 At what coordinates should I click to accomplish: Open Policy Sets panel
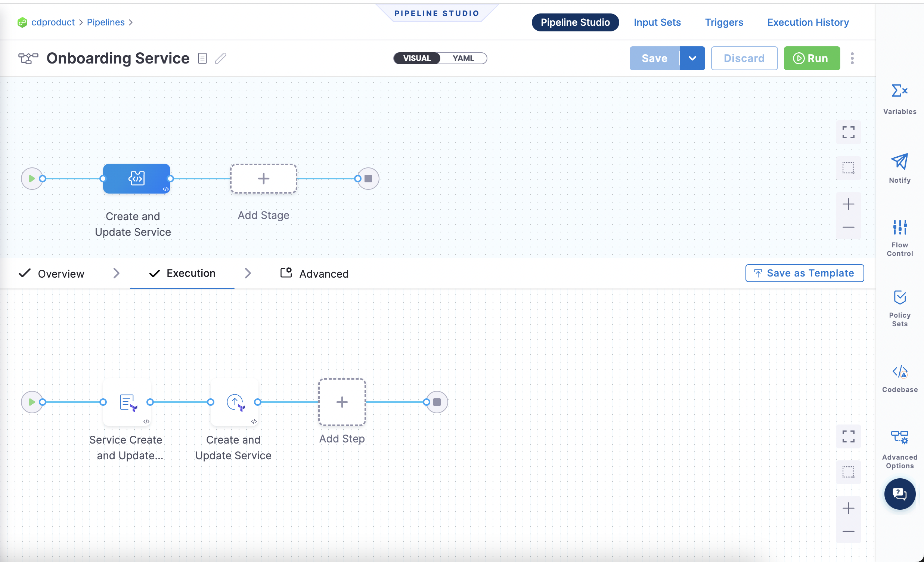[x=899, y=297]
